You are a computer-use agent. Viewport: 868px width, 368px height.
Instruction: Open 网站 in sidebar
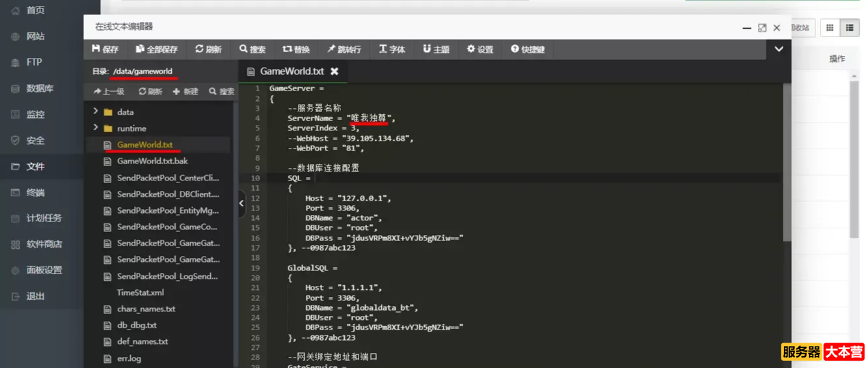coord(36,36)
